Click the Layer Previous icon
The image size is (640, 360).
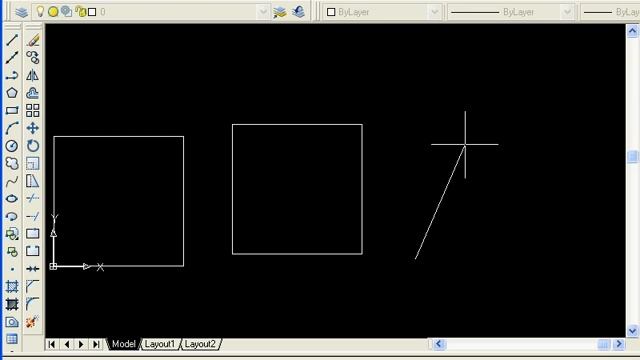[298, 12]
